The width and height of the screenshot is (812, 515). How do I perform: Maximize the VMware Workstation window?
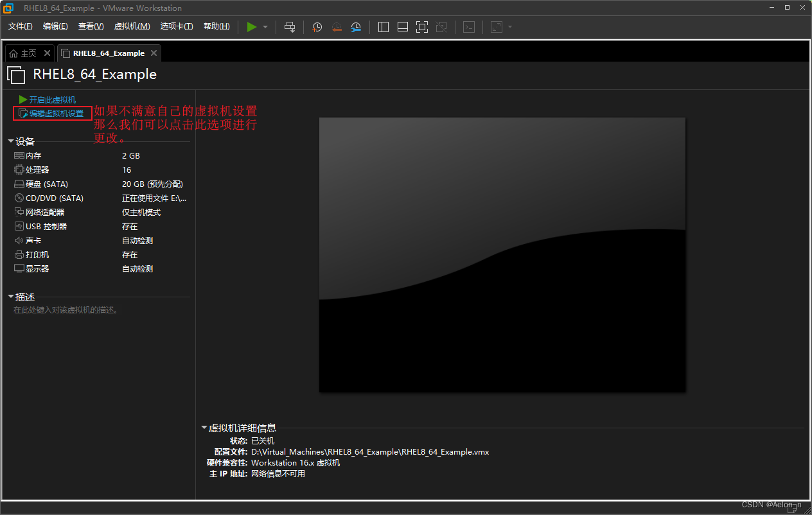tap(788, 8)
